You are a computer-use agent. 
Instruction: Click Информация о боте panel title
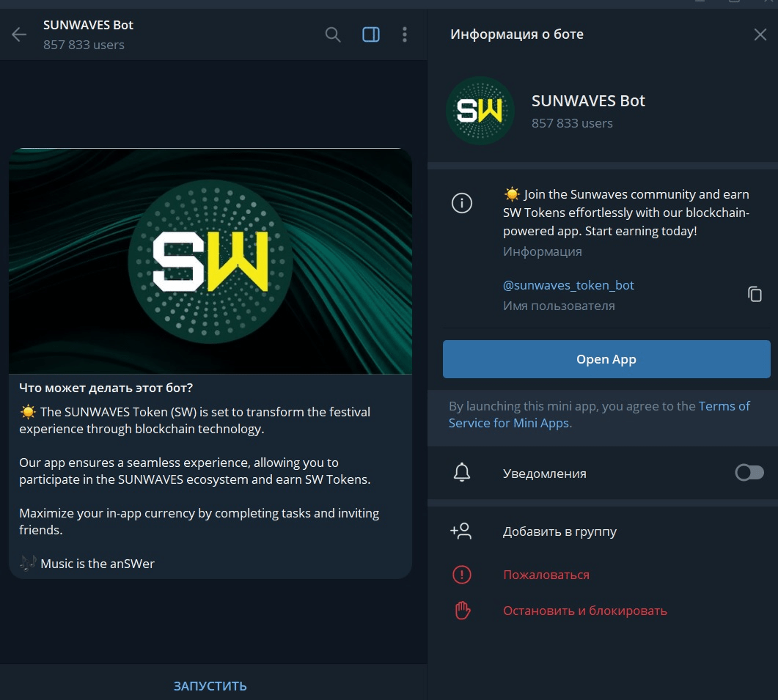click(x=516, y=34)
